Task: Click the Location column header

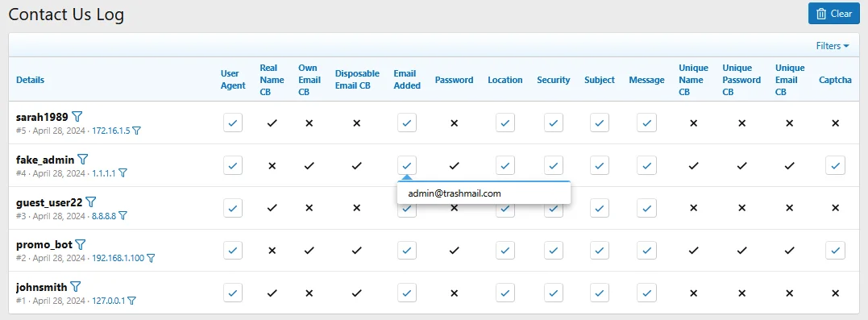Action: pos(505,80)
